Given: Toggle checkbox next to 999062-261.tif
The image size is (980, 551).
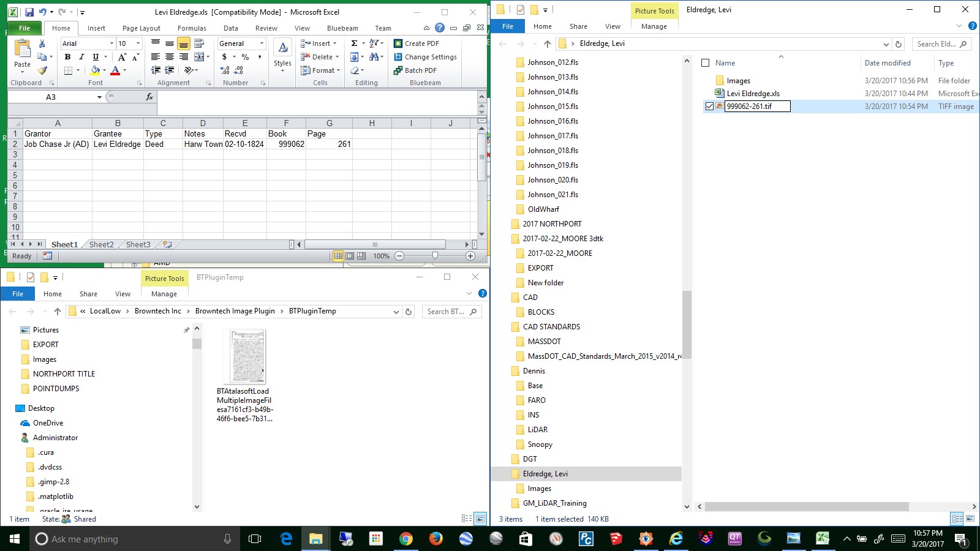Looking at the screenshot, I should 709,107.
